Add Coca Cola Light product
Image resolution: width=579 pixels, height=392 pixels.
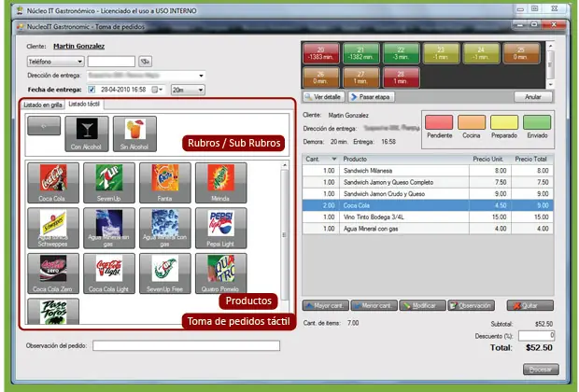point(109,273)
